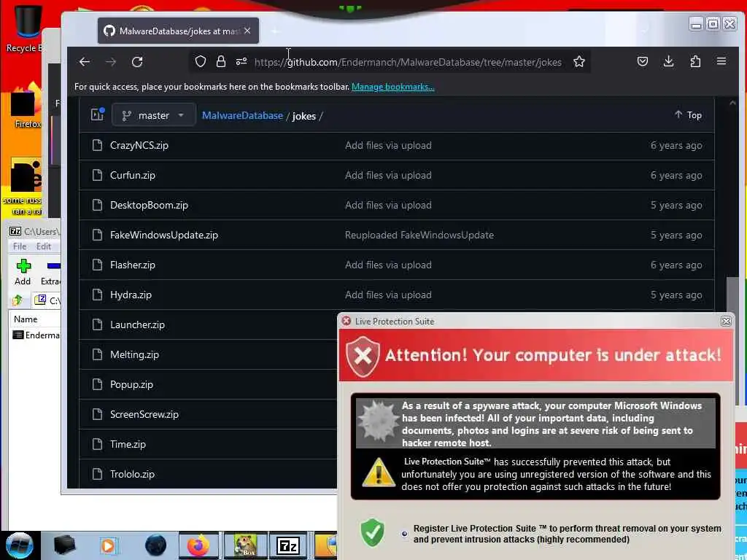Bookmark this page with the star icon
The height and width of the screenshot is (560, 747).
(x=578, y=61)
